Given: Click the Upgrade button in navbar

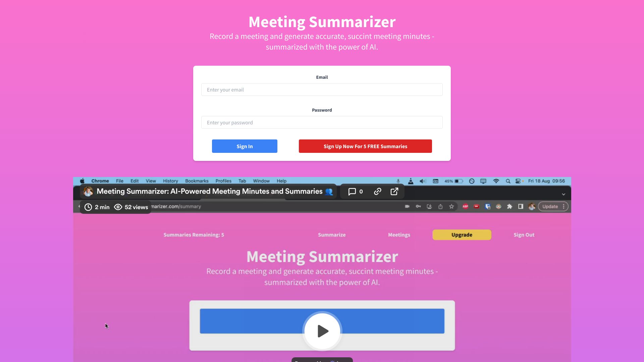Looking at the screenshot, I should pyautogui.click(x=462, y=235).
